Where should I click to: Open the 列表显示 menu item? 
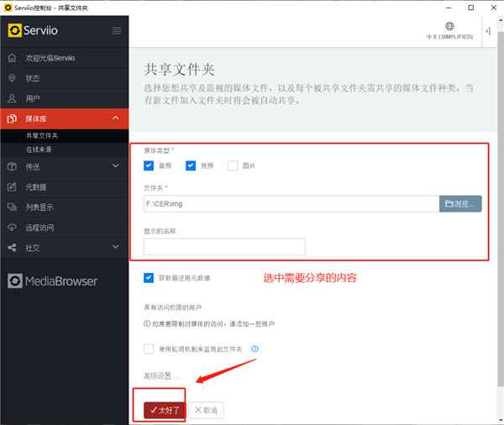(x=65, y=207)
